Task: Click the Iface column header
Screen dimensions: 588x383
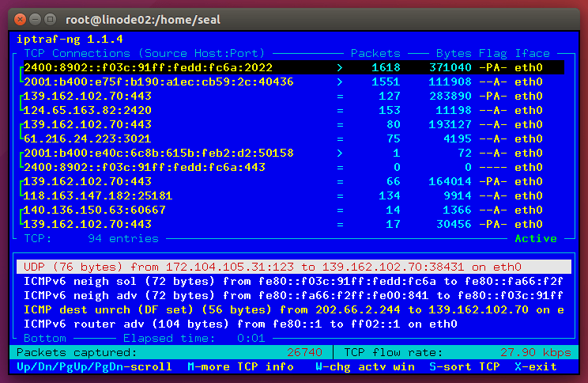Action: (532, 53)
